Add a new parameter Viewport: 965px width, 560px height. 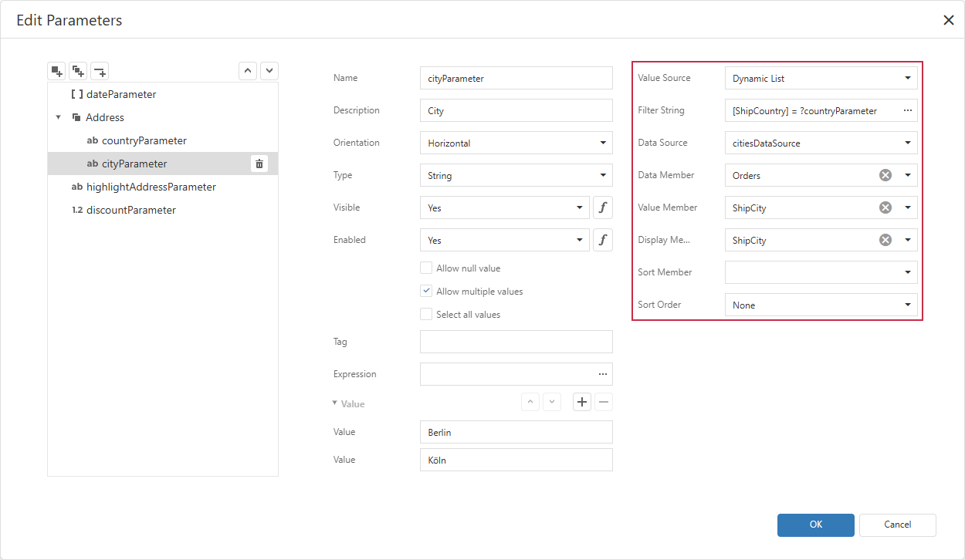pyautogui.click(x=56, y=71)
